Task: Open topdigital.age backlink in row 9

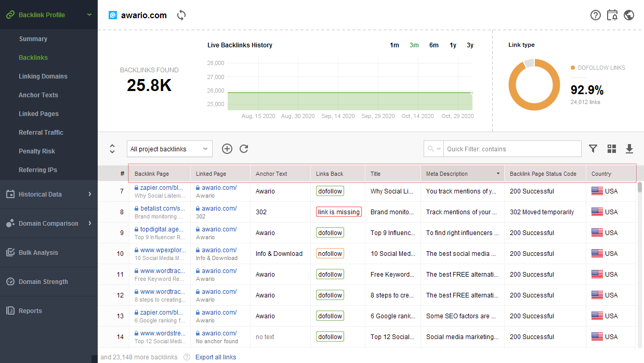Action: pyautogui.click(x=162, y=229)
